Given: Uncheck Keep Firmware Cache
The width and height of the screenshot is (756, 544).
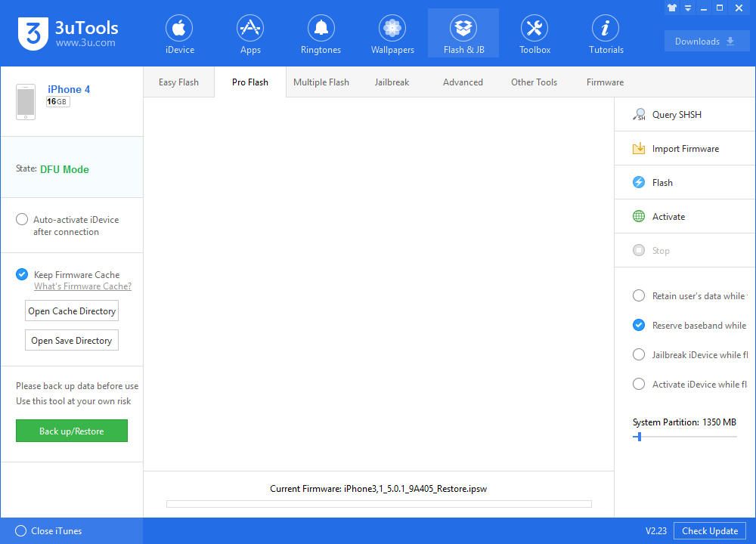Looking at the screenshot, I should tap(22, 274).
